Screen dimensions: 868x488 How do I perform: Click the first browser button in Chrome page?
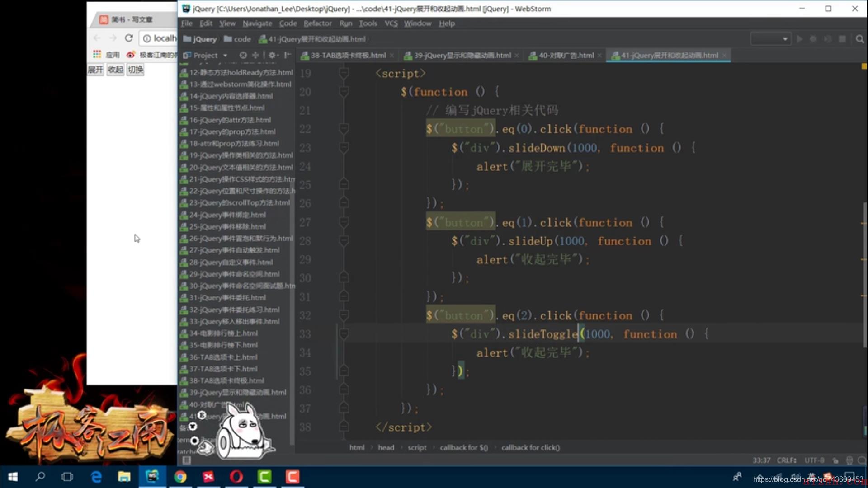(95, 70)
